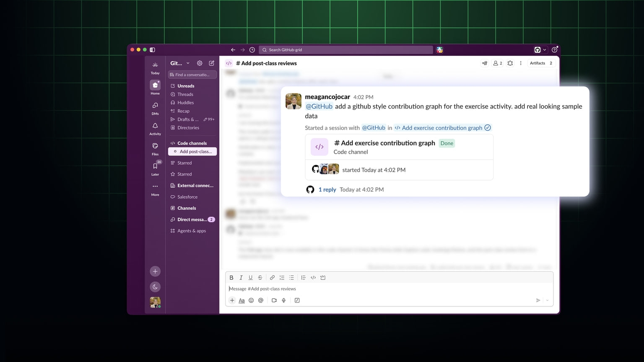
Task: Open Add exercise contribution graph link
Action: click(x=442, y=128)
